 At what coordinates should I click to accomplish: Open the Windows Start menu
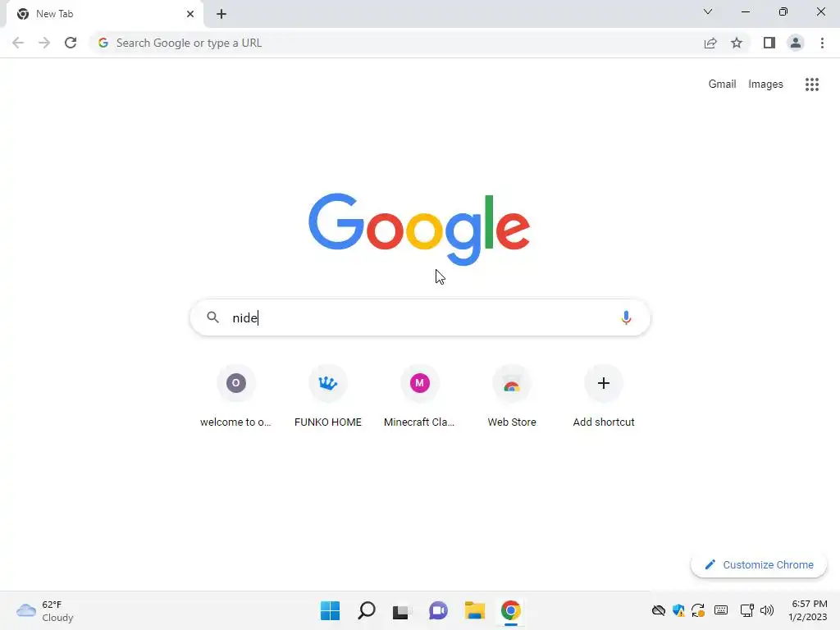click(330, 610)
